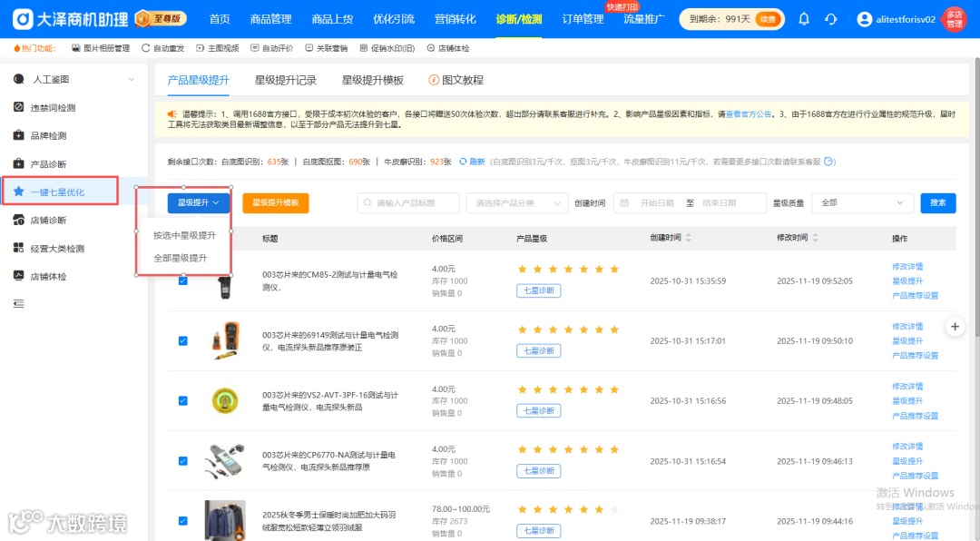Click 星级提升 link for 69149 product

pos(907,341)
